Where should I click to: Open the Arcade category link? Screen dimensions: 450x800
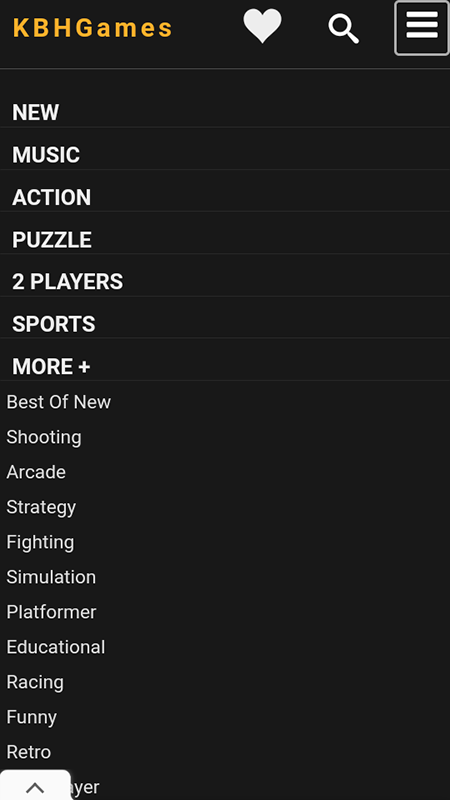point(36,472)
